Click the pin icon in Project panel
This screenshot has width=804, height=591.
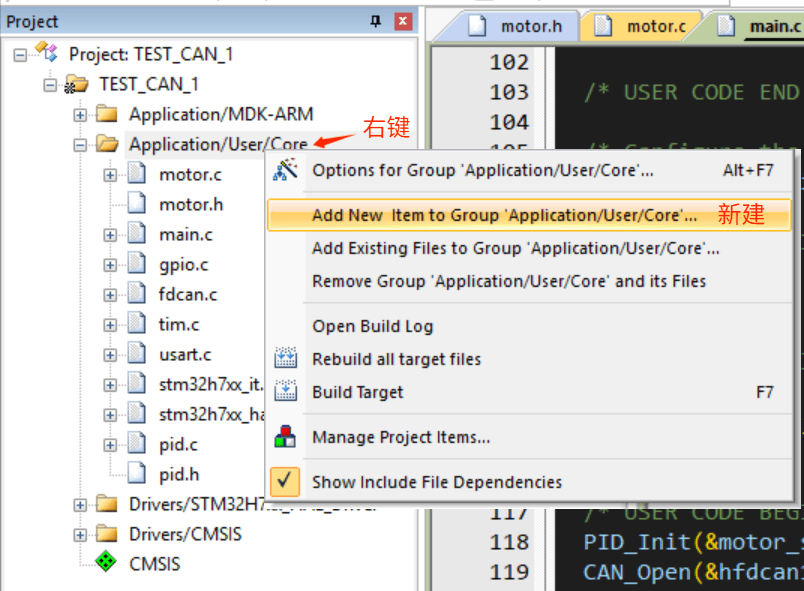376,21
